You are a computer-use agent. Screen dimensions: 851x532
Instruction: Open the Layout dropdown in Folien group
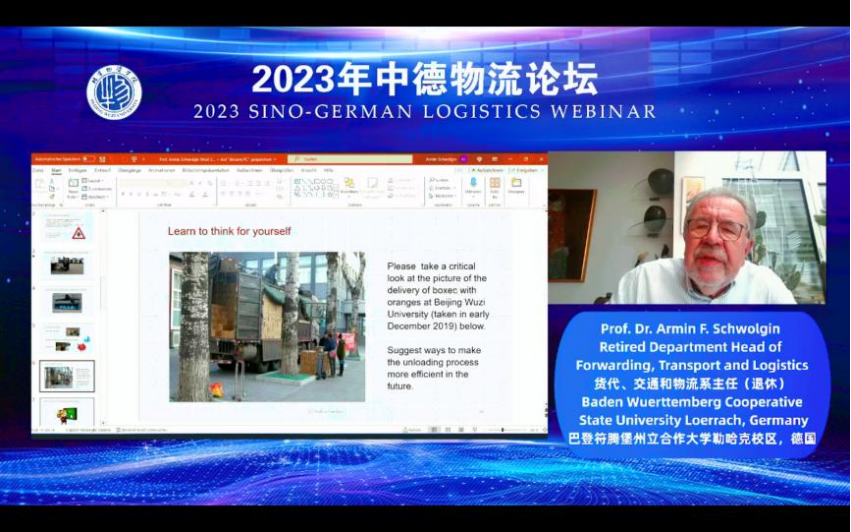(x=93, y=180)
